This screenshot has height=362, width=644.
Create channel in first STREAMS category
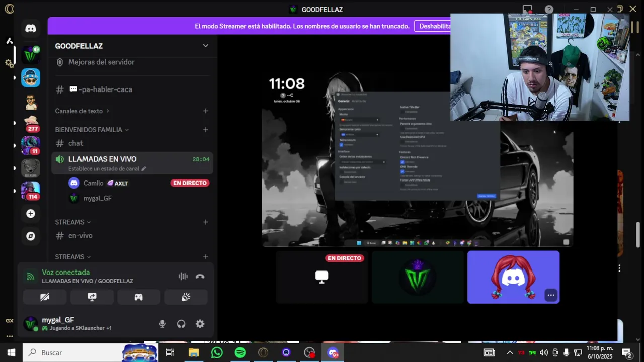click(205, 222)
